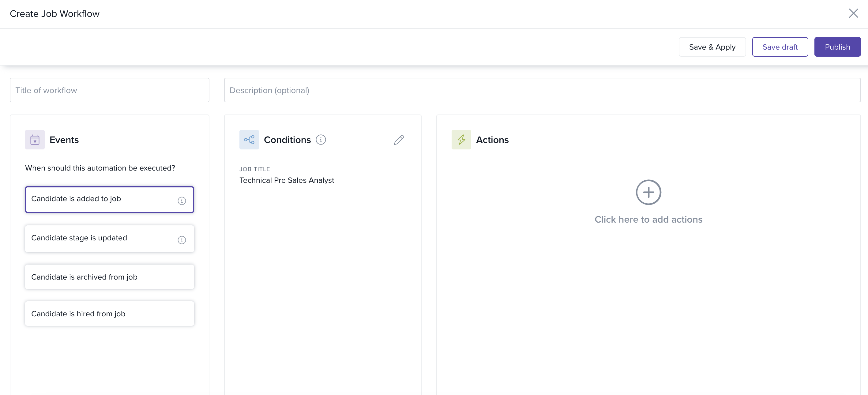Click the Events calendar icon
The image size is (868, 395).
tap(35, 140)
